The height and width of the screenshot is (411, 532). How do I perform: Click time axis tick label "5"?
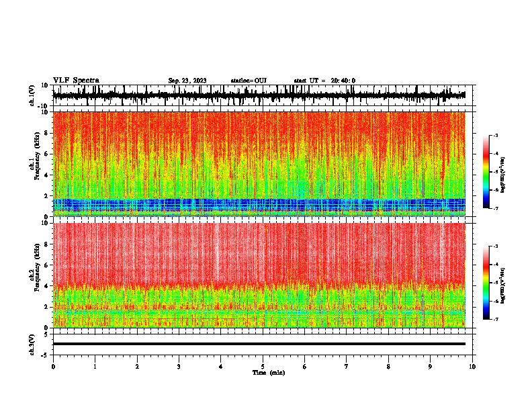pos(263,367)
